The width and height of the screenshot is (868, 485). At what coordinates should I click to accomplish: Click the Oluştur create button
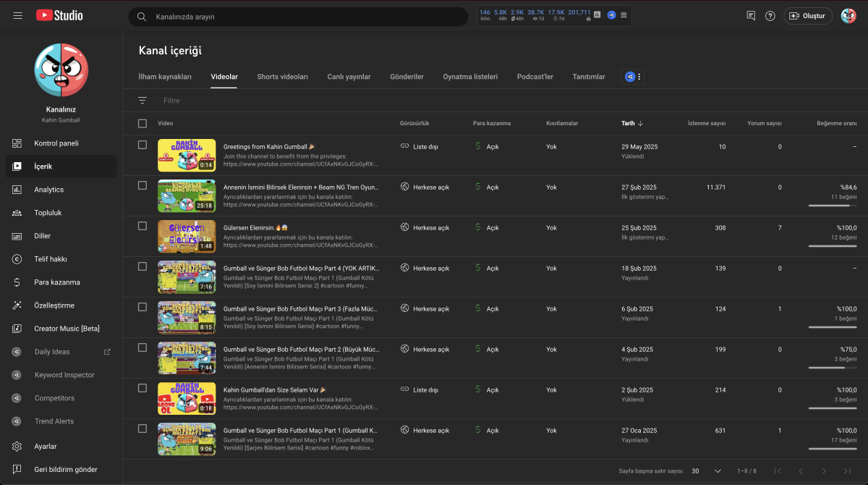pos(808,16)
